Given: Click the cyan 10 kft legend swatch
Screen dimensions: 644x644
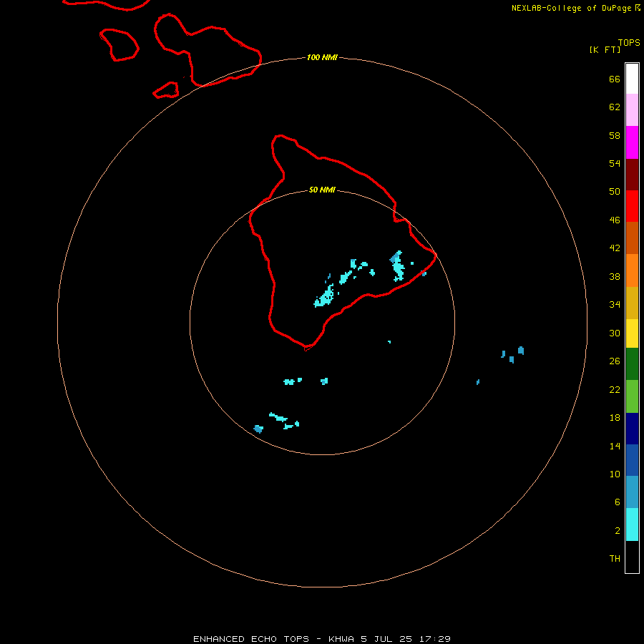Looking at the screenshot, I should (632, 525).
